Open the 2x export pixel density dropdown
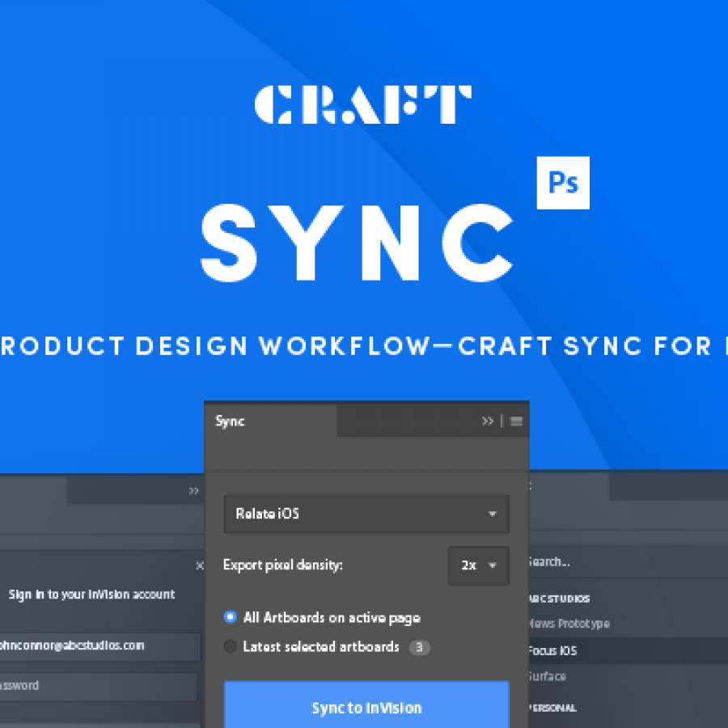The image size is (728, 728). click(478, 565)
